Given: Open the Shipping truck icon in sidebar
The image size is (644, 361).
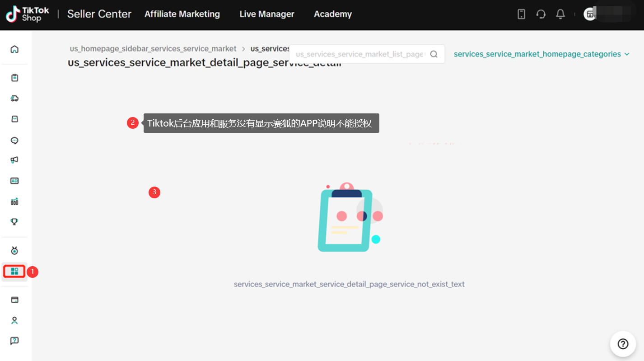Looking at the screenshot, I should tap(14, 98).
